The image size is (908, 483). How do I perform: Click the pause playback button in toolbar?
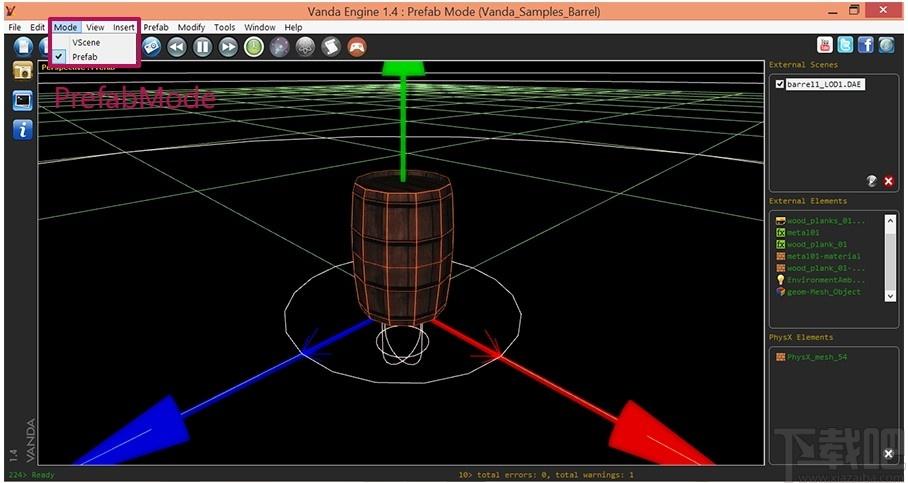[x=202, y=47]
